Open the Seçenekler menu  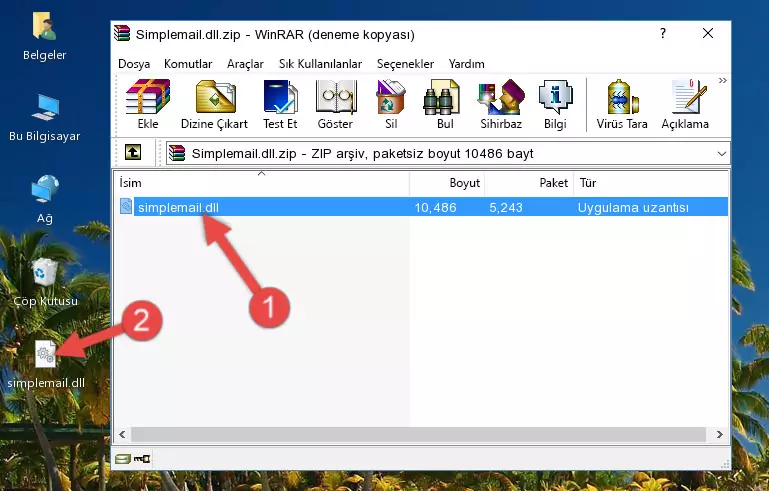(405, 64)
